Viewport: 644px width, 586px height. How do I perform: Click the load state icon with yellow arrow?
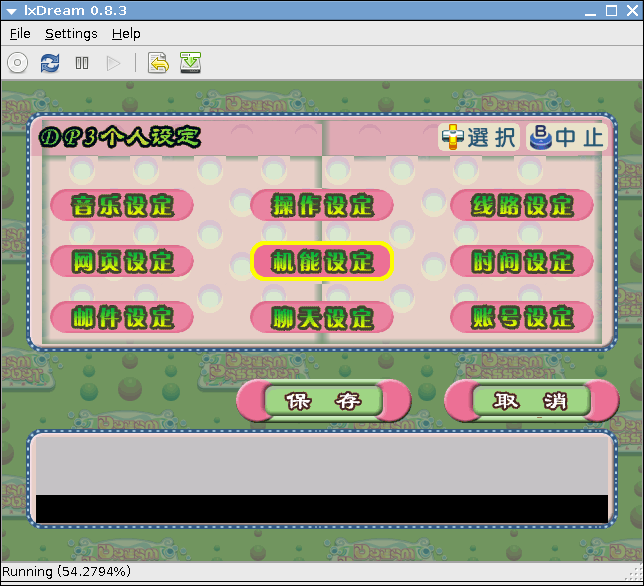coord(158,63)
